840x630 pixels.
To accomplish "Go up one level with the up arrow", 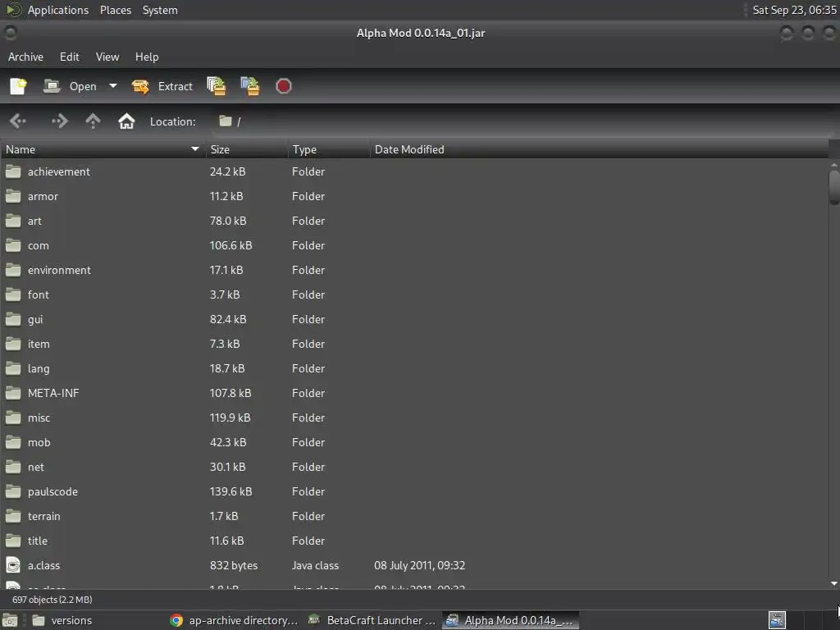I will [x=93, y=121].
